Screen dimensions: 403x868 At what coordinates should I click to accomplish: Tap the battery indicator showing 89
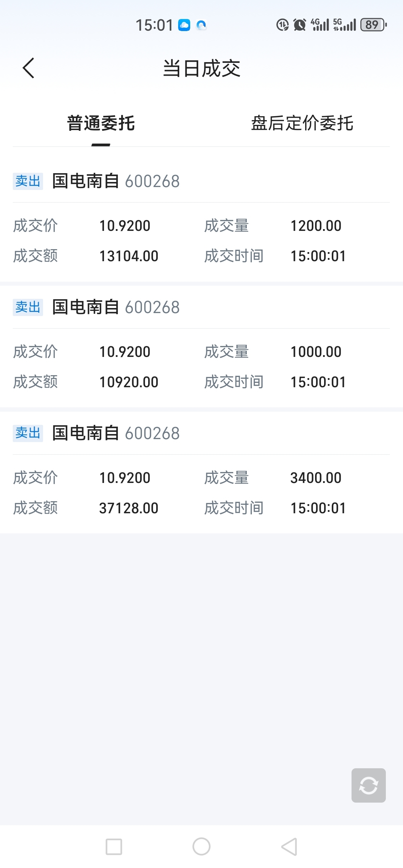(x=373, y=25)
